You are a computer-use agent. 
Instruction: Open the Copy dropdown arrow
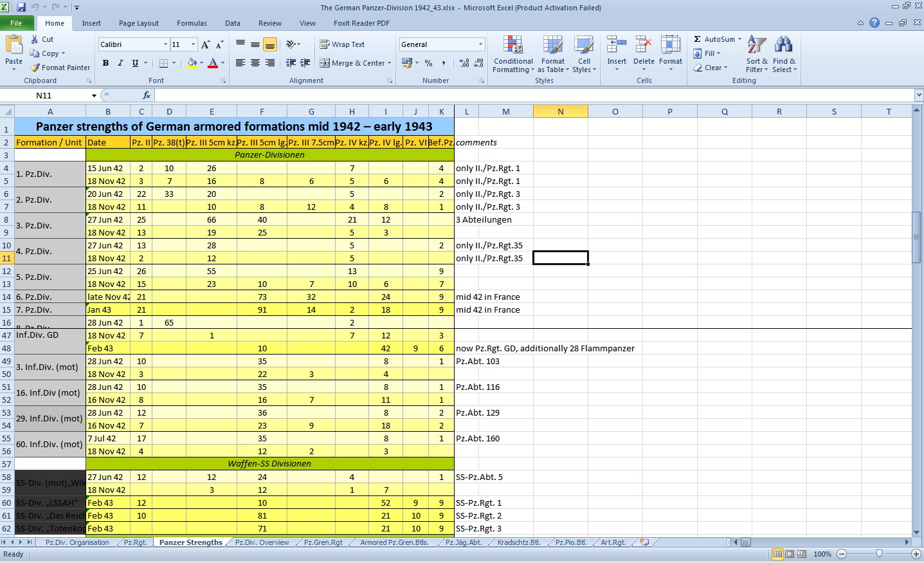click(63, 53)
